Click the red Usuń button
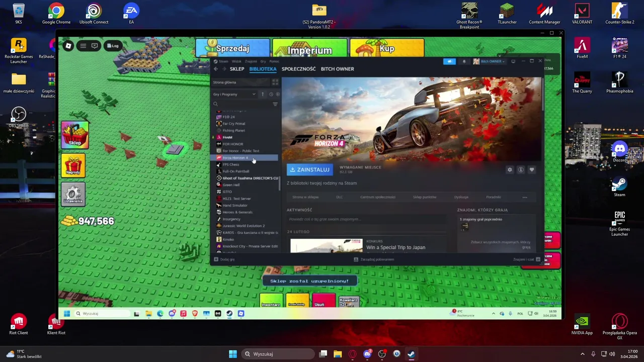This screenshot has width=644, height=362. (323, 301)
